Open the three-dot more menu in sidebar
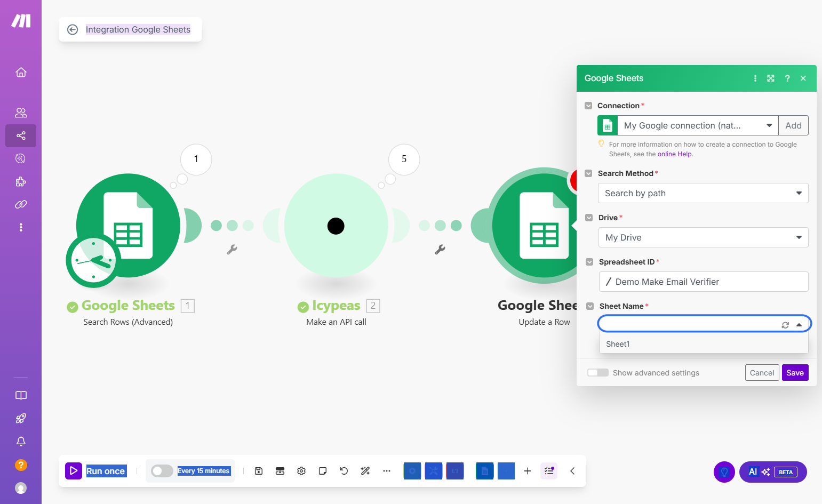The height and width of the screenshot is (504, 822). 21,227
